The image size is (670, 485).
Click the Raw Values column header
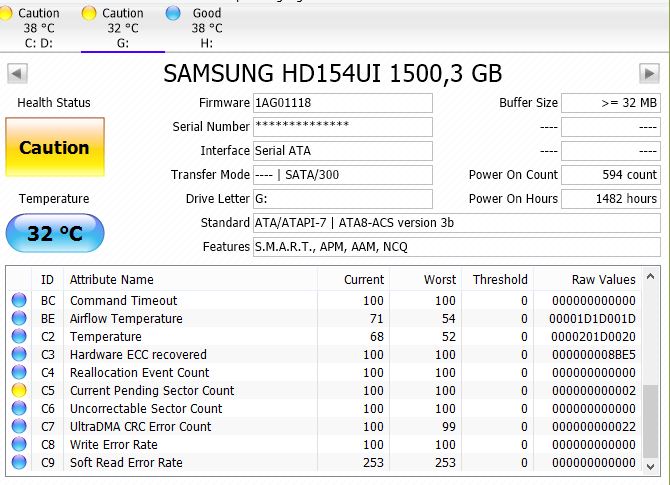[587, 279]
